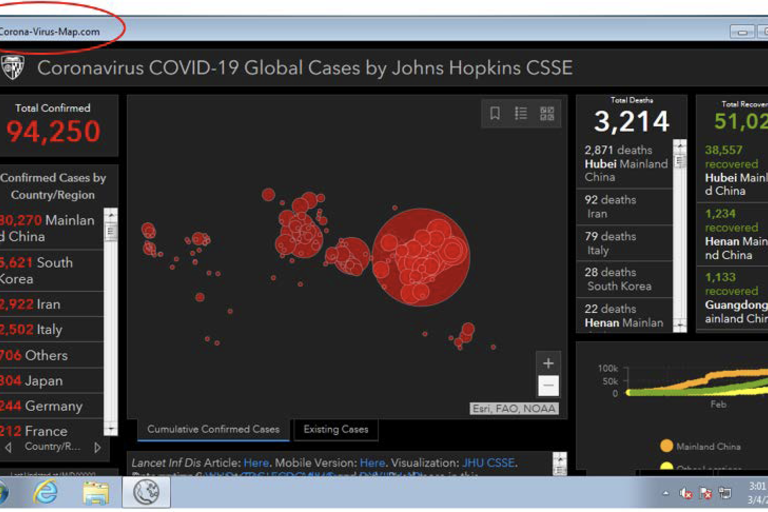Select 2,502 Italy in the country list
The height and width of the screenshot is (512, 768).
point(51,329)
